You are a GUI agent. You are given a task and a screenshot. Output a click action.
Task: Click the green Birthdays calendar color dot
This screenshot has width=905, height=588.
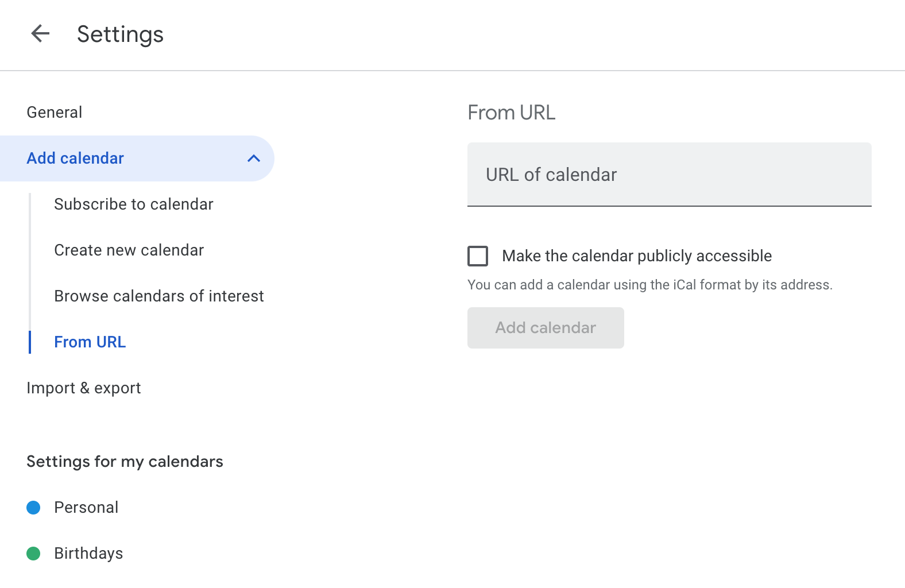pyautogui.click(x=33, y=554)
